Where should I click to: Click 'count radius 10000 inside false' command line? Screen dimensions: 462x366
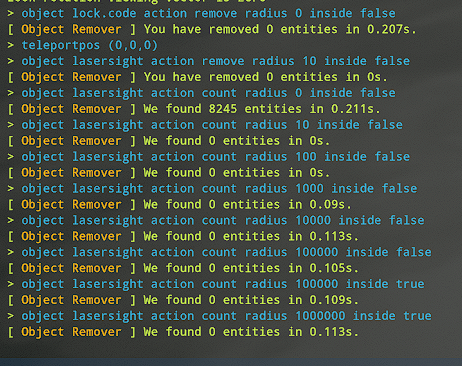point(216,221)
